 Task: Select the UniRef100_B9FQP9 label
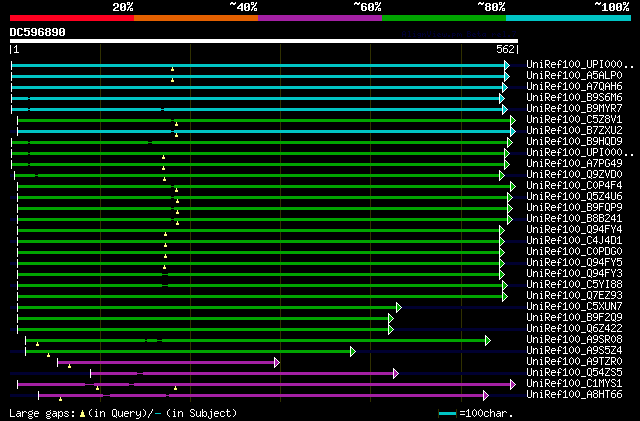tap(574, 208)
